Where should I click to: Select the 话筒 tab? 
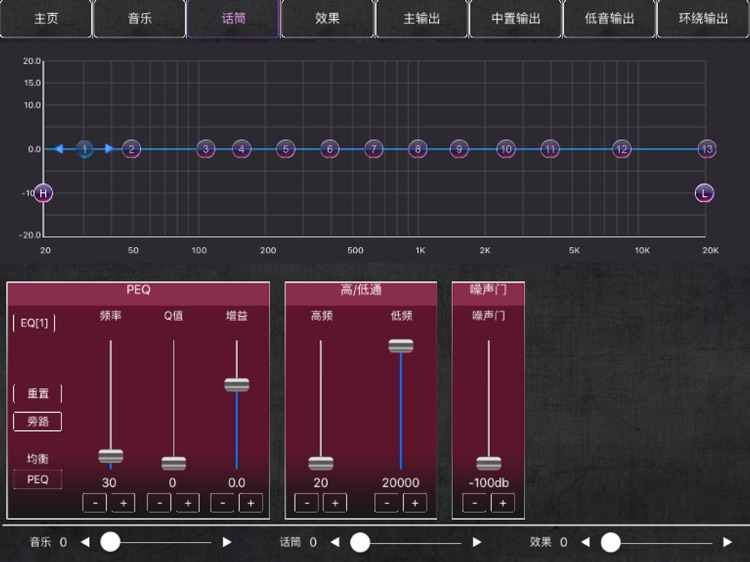233,19
